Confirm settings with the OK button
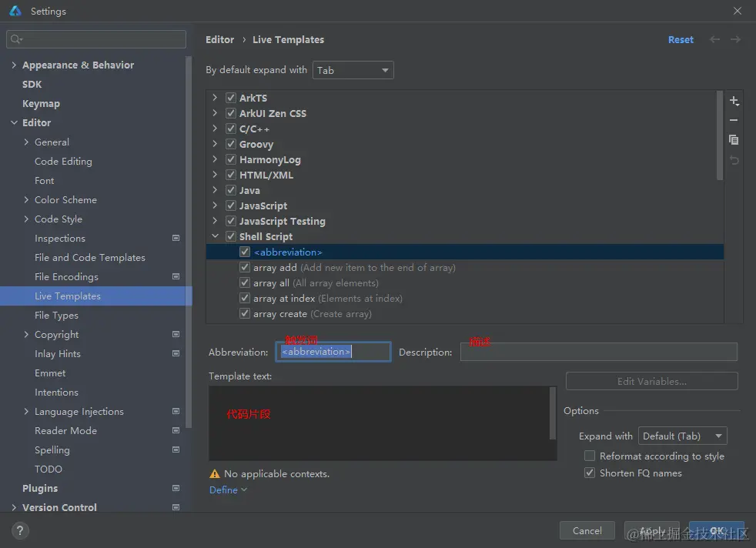The width and height of the screenshot is (756, 548). tap(717, 530)
